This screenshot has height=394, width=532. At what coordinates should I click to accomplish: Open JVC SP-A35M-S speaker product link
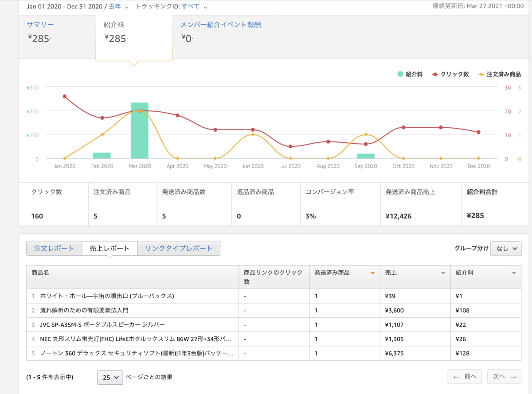click(x=102, y=324)
